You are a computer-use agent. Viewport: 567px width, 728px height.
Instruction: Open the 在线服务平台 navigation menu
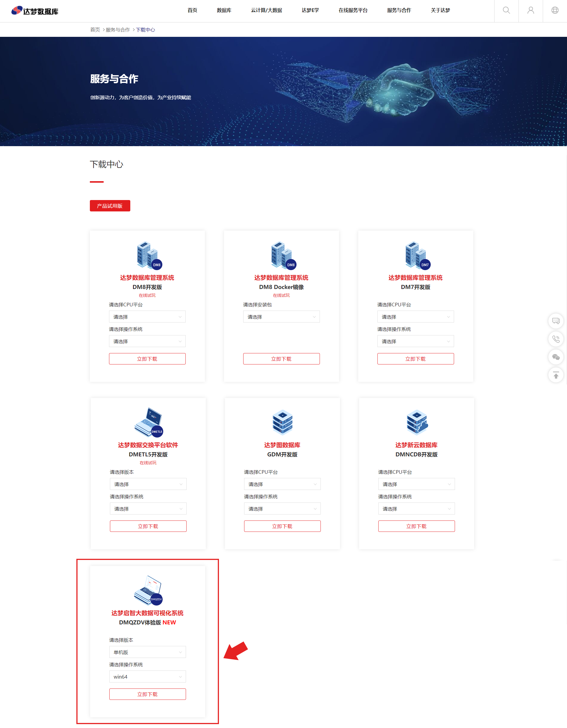[x=353, y=10]
